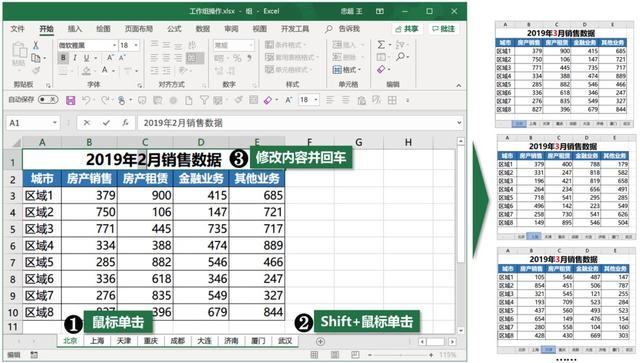
Task: Click the percent style icon
Action: coord(237,58)
